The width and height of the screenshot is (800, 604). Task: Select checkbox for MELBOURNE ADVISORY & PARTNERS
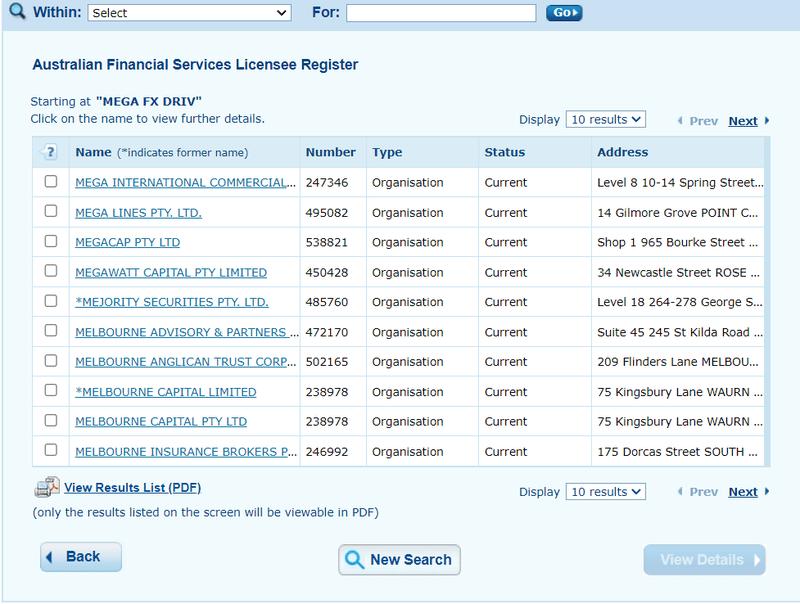click(x=51, y=331)
